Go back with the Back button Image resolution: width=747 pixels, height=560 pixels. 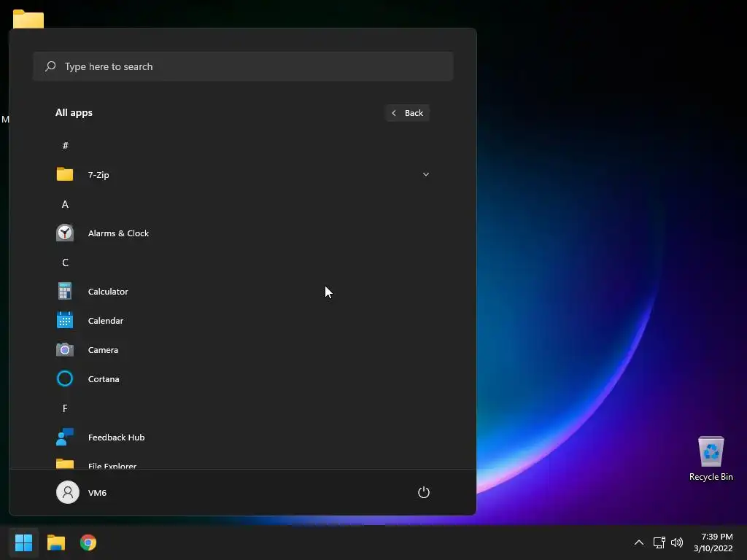[x=407, y=113]
